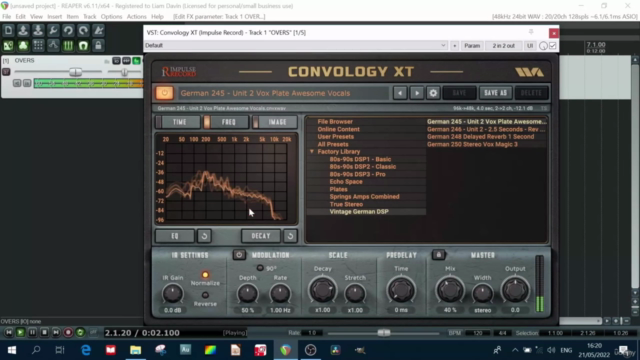This screenshot has width=640, height=360.
Task: Open the Default preset dropdown
Action: tap(296, 45)
